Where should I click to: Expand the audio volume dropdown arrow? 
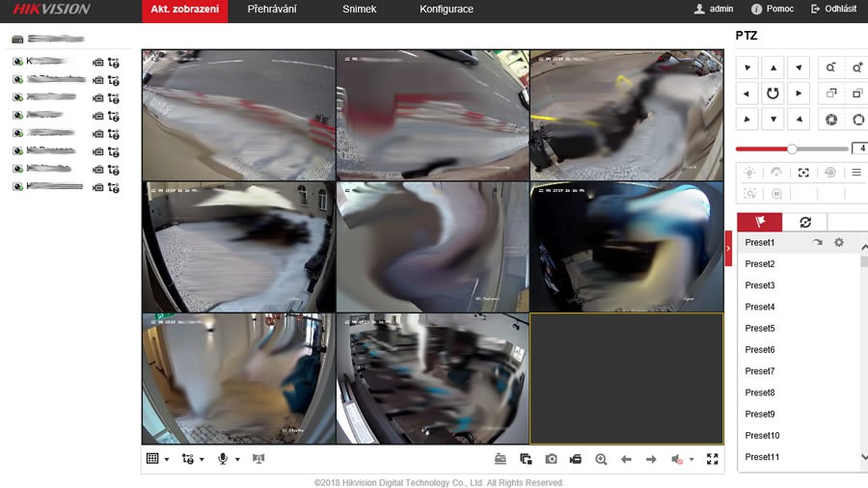(x=692, y=460)
